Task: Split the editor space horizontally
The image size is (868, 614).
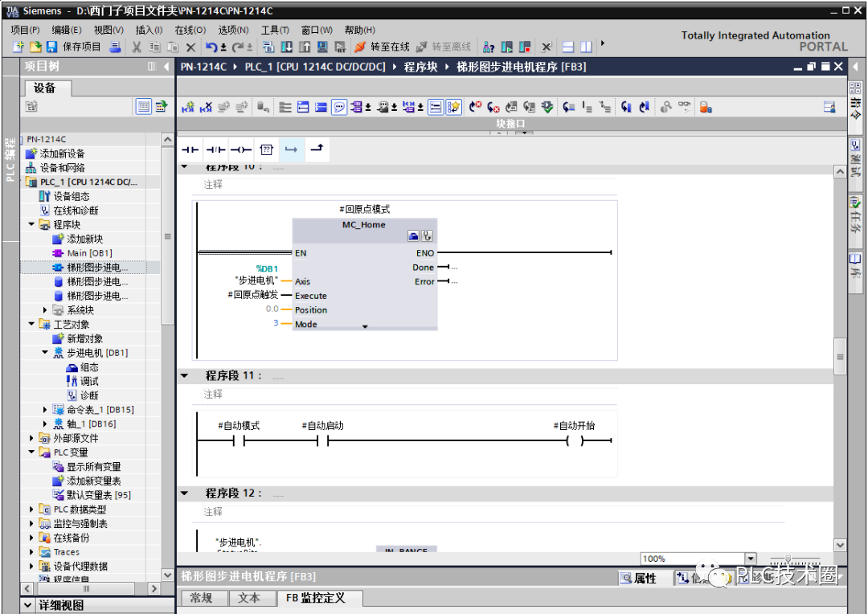Action: (568, 47)
